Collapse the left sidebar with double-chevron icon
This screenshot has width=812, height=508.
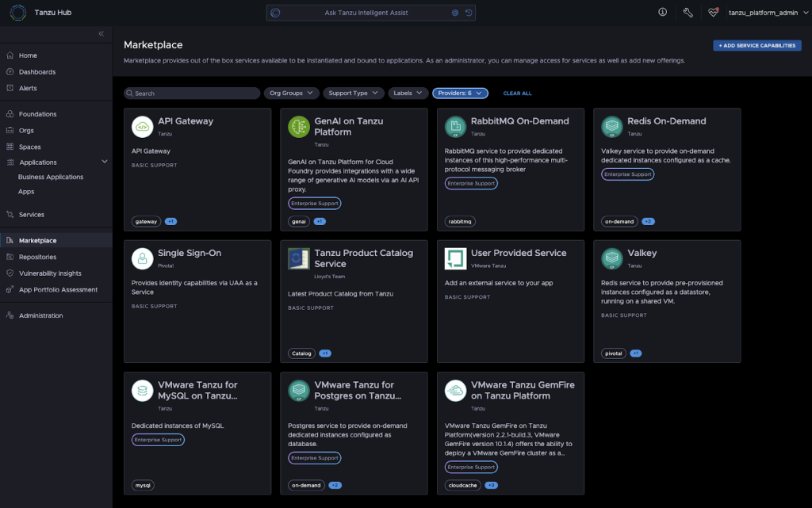pyautogui.click(x=101, y=33)
